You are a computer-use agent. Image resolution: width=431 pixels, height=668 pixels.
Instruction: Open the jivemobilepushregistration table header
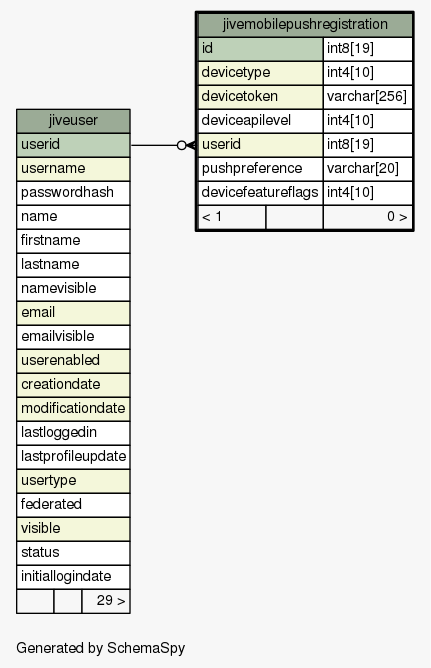tap(305, 25)
